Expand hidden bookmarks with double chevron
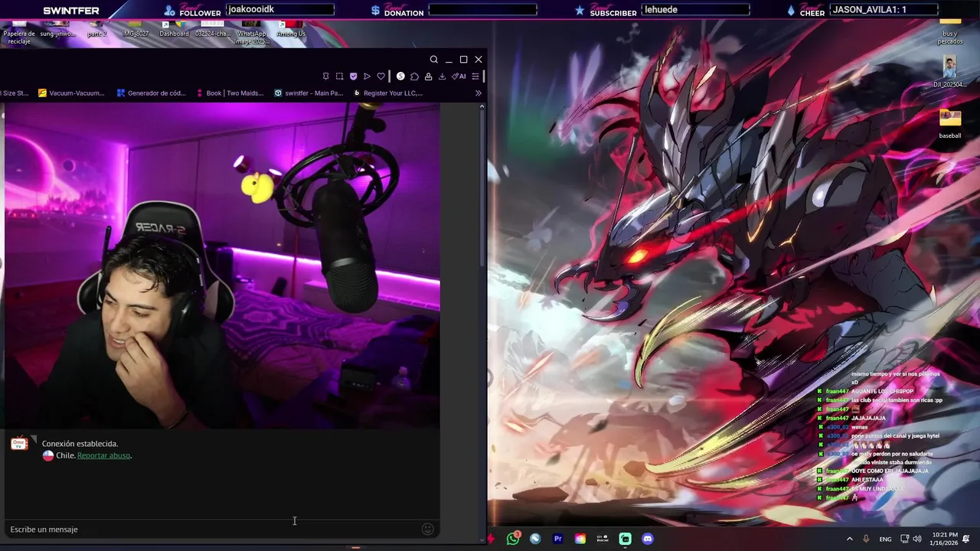Screen dimensions: 980x551 click(x=479, y=93)
